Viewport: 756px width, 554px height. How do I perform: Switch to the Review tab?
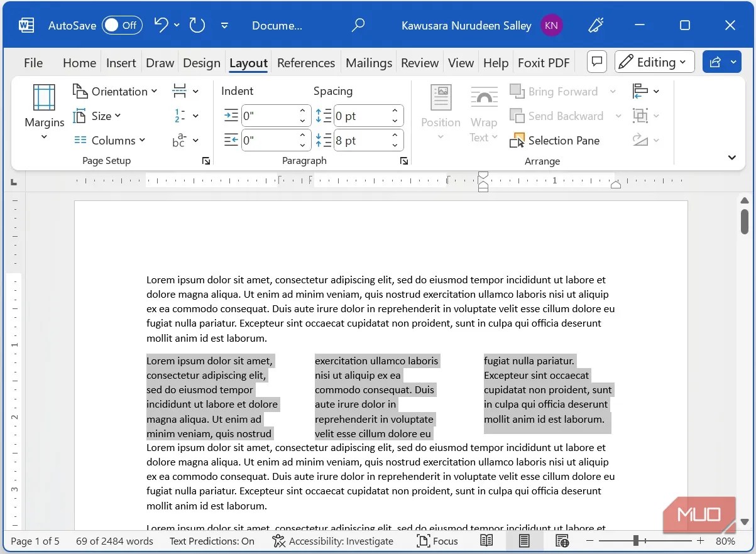point(420,63)
